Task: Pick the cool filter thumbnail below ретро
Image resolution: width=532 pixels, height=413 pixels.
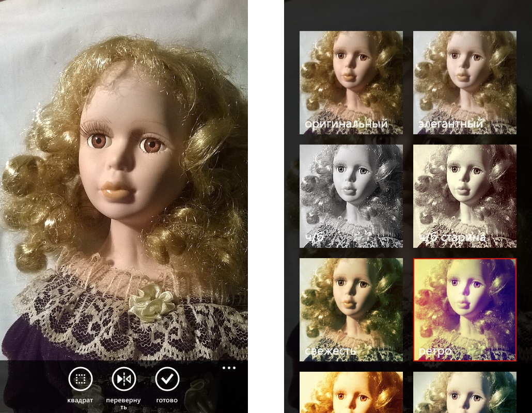Action: (465, 392)
